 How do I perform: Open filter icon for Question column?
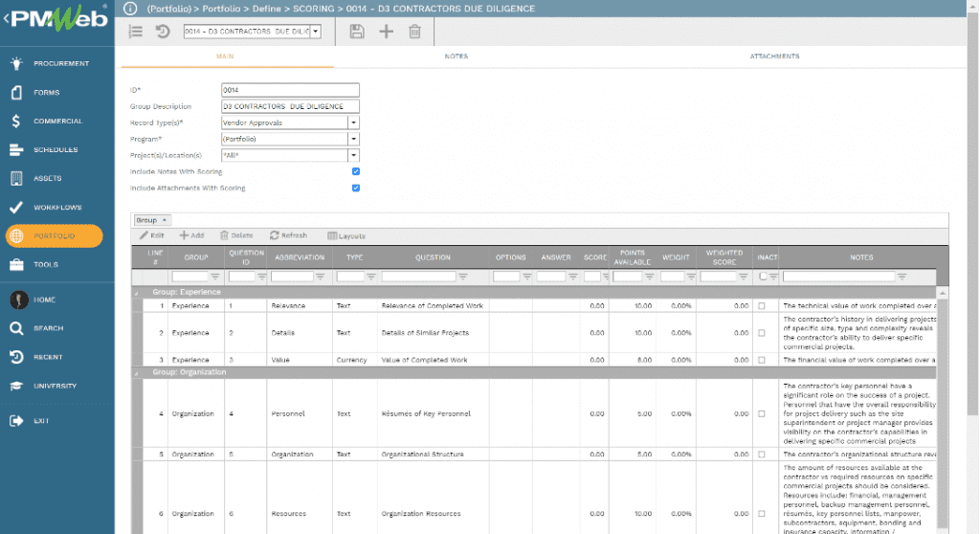(x=463, y=277)
